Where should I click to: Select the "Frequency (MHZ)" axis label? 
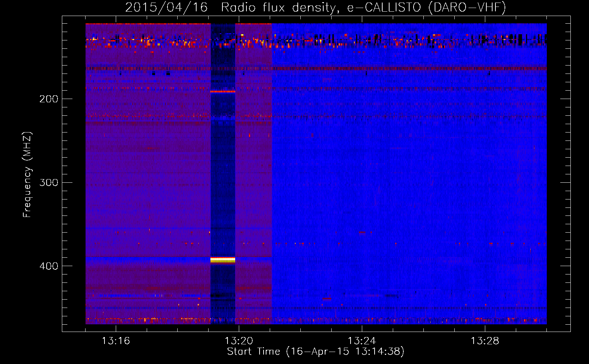click(x=27, y=175)
